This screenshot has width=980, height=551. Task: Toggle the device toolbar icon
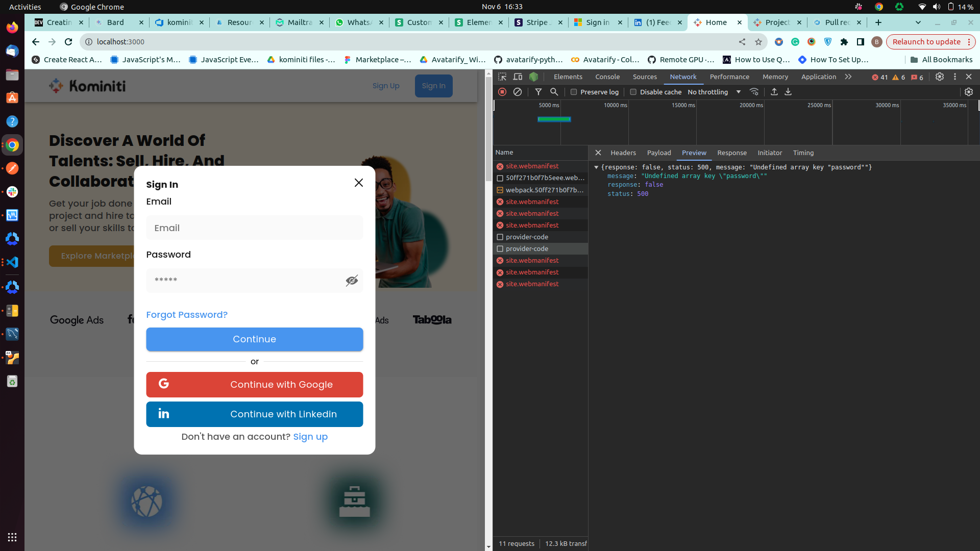pos(518,77)
